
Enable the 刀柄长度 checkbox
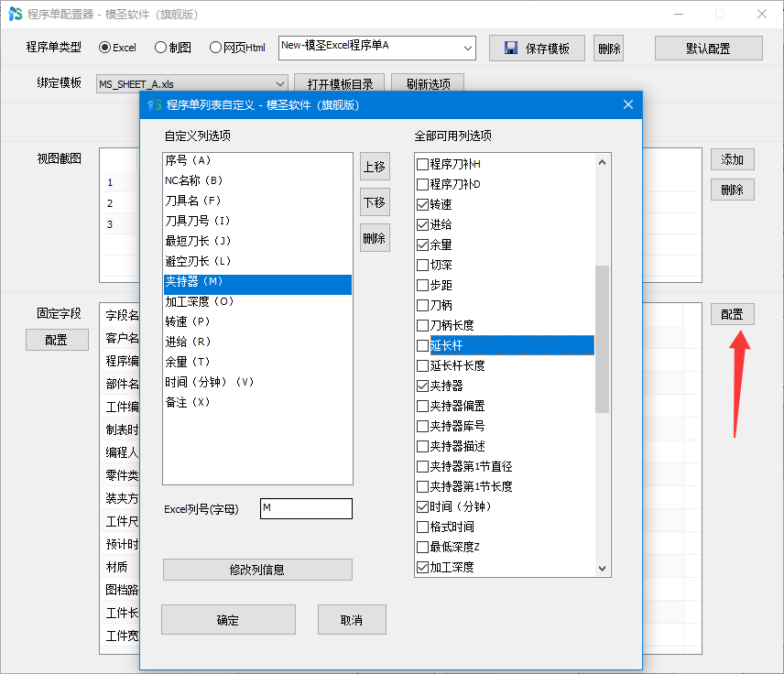(422, 325)
